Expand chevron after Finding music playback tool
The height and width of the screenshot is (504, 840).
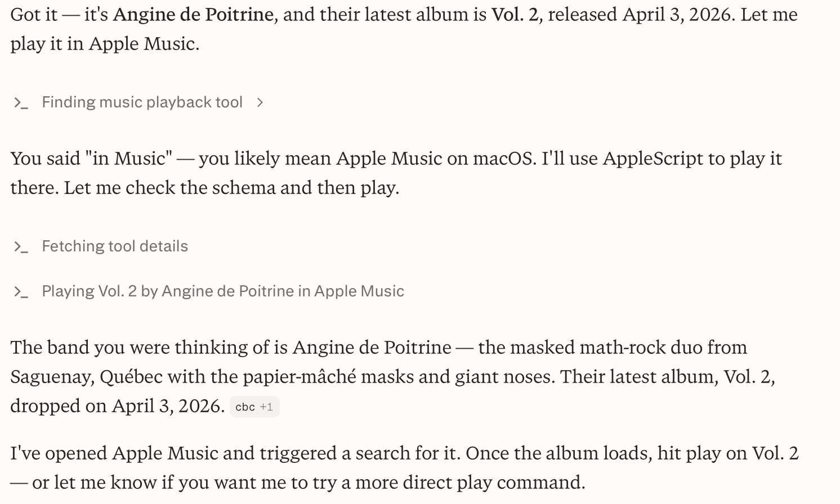tap(260, 102)
